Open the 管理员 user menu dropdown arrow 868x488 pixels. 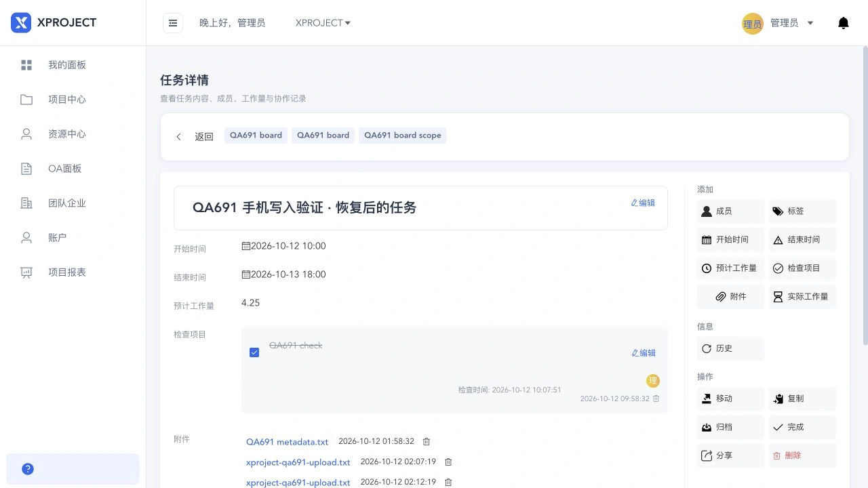810,23
